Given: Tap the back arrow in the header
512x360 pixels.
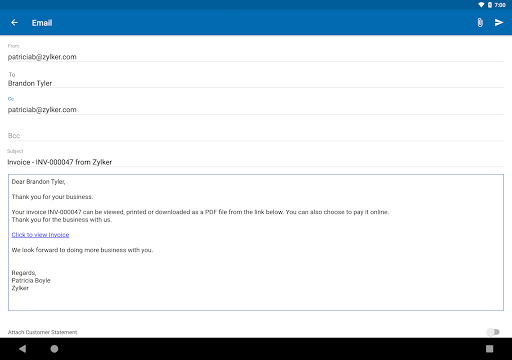Looking at the screenshot, I should 14,23.
